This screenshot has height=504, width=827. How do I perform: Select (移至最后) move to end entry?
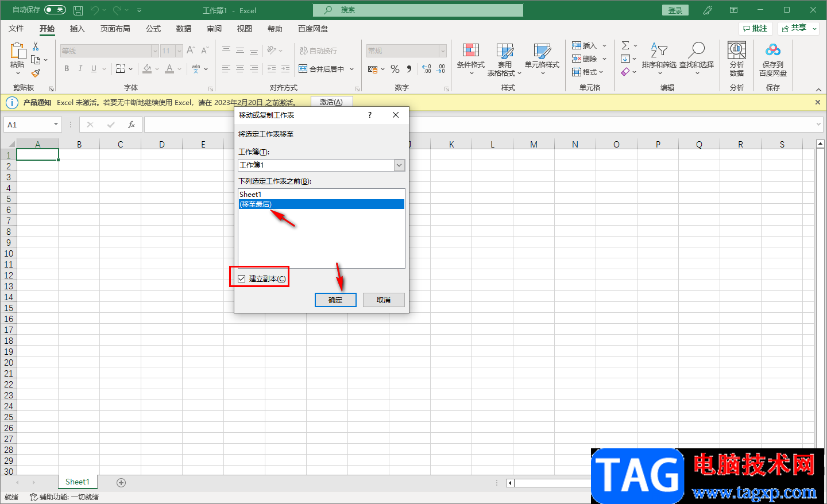pos(322,204)
